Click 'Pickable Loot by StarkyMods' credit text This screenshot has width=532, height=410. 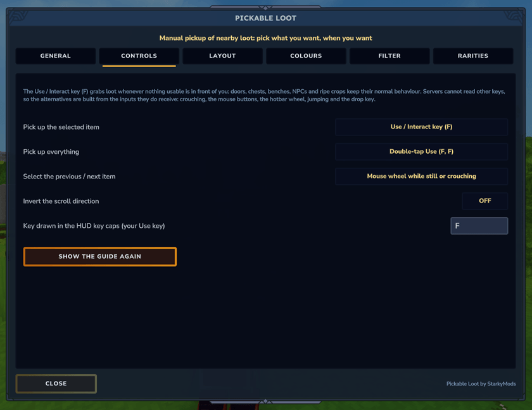[481, 383]
